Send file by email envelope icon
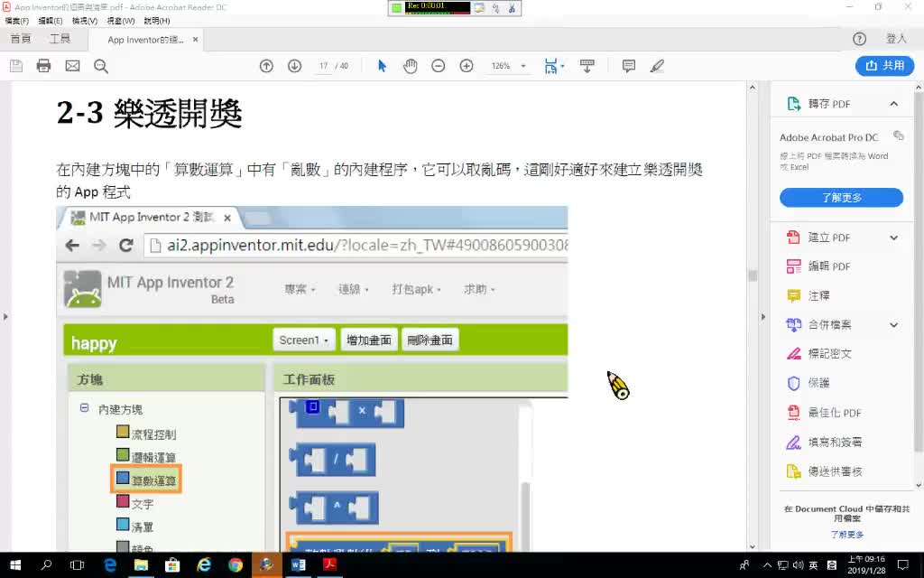 coord(72,66)
